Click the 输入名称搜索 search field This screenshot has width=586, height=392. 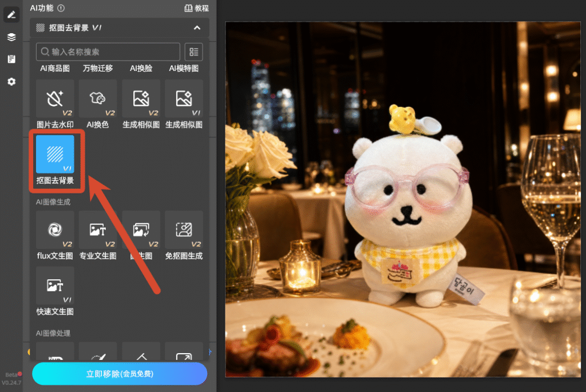[x=108, y=52]
